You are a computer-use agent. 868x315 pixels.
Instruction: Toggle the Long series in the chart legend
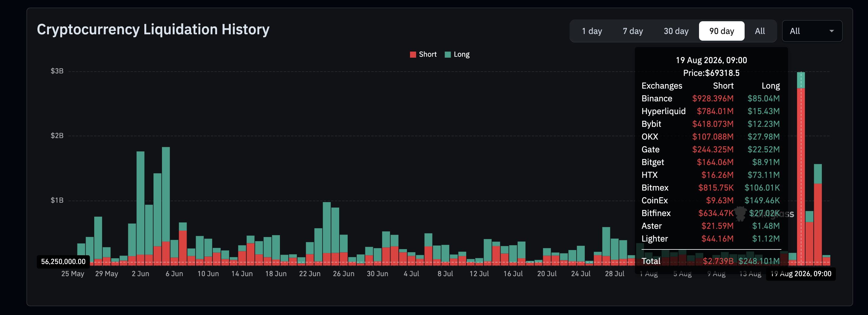click(457, 54)
